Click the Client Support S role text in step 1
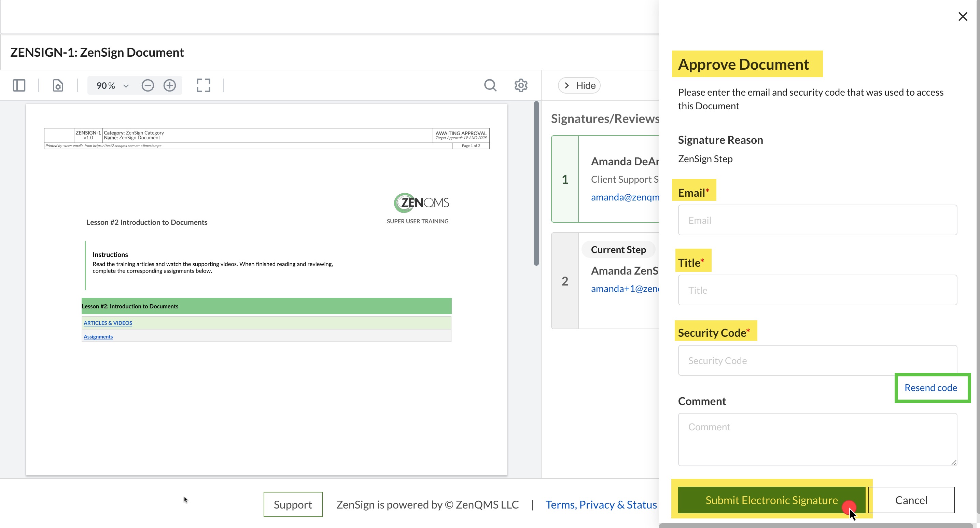The width and height of the screenshot is (980, 528). click(x=625, y=179)
